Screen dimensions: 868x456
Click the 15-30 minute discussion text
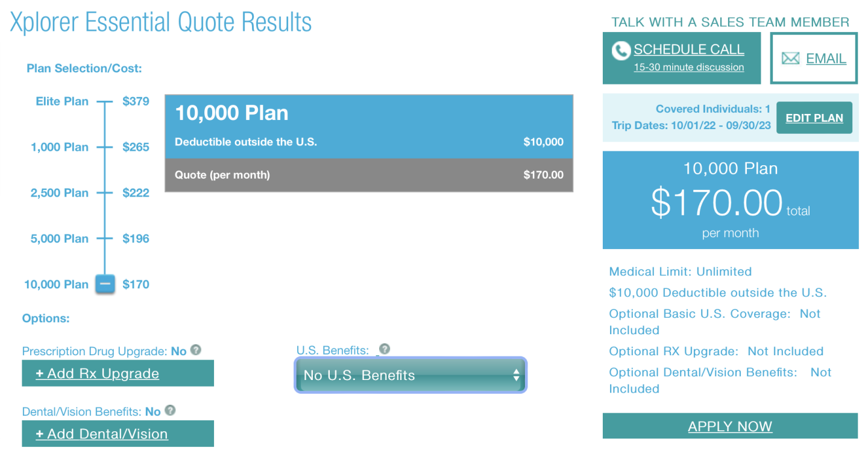[688, 68]
